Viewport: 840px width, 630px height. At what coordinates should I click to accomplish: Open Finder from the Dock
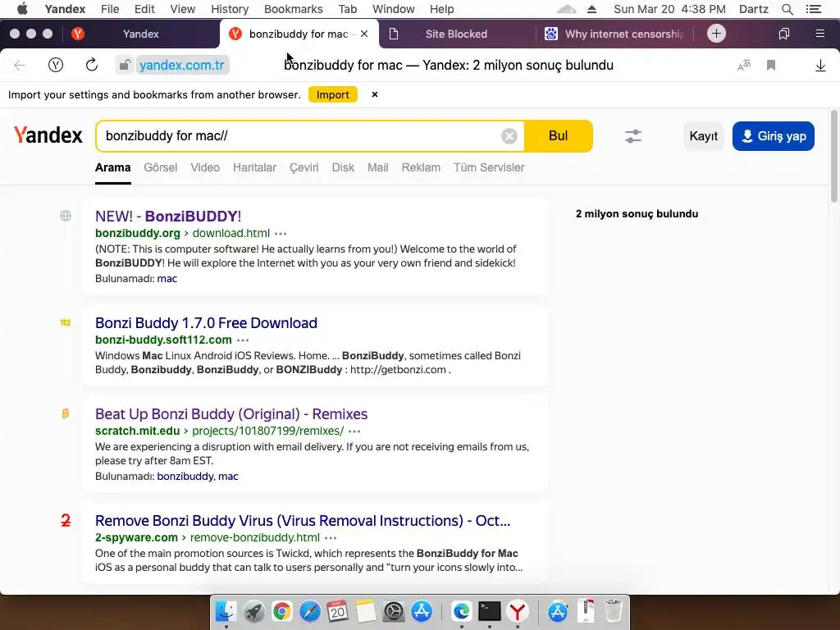coord(226,611)
